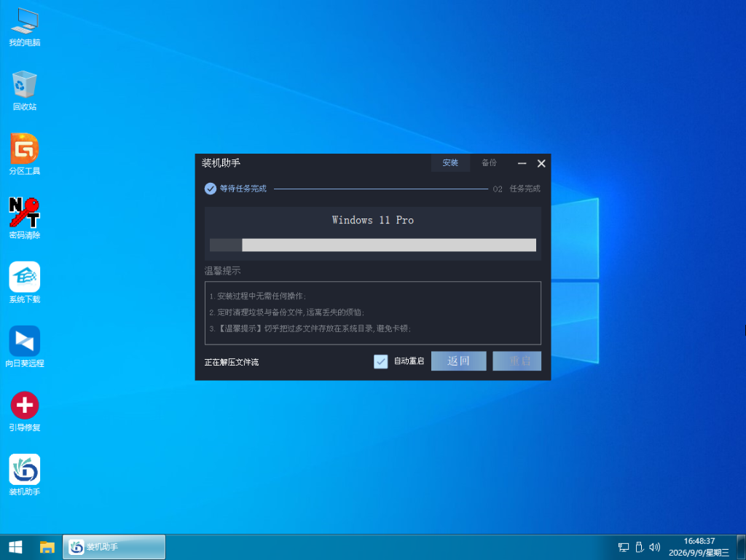Click the 返回 button
Screen dimensions: 746x560
(459, 360)
